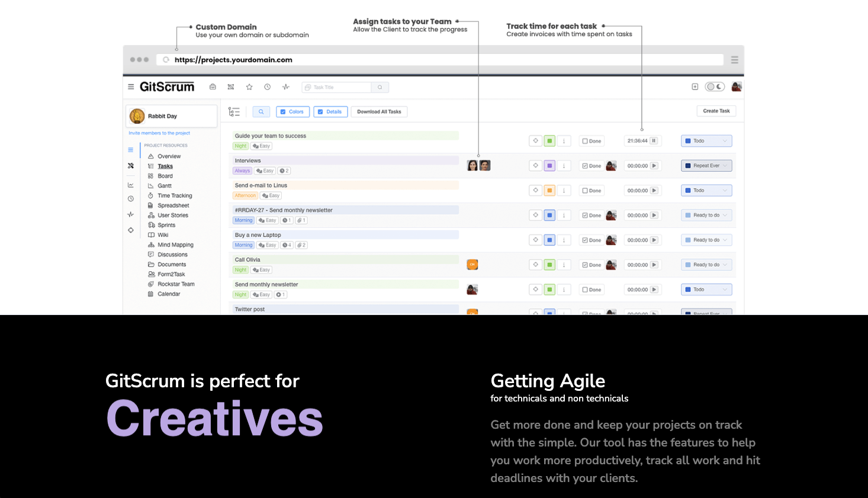
Task: Open Time Tracking in the sidebar
Action: [175, 195]
